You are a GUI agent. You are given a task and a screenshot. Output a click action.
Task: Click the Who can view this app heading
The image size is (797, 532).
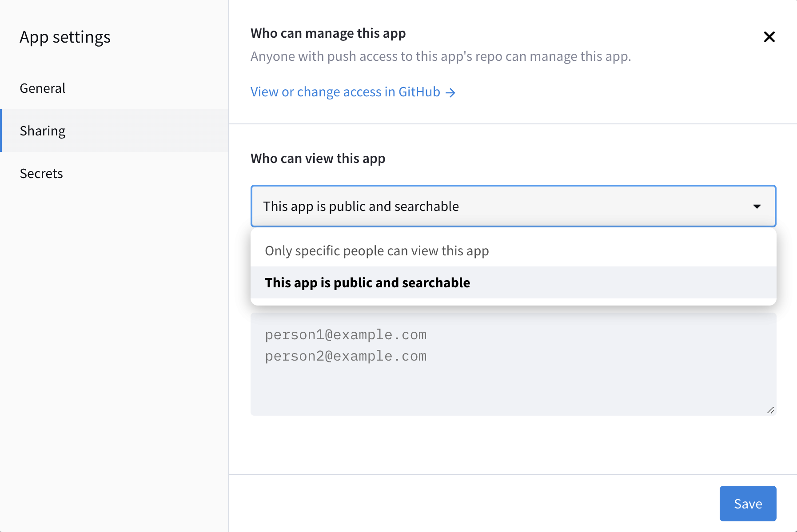pos(318,159)
